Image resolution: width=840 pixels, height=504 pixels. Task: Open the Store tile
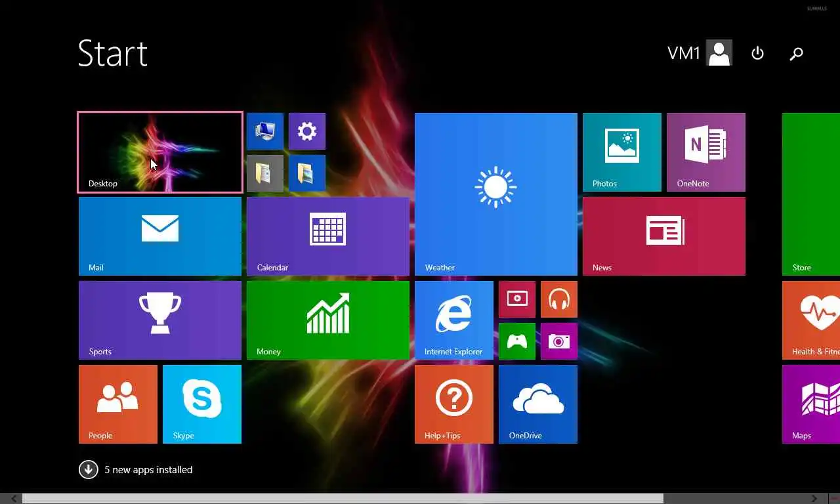[x=811, y=194]
